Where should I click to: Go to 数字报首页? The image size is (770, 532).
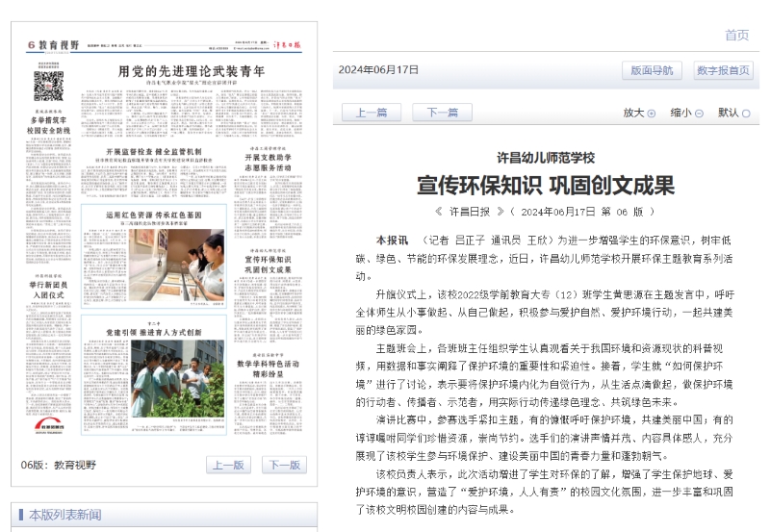point(723,70)
